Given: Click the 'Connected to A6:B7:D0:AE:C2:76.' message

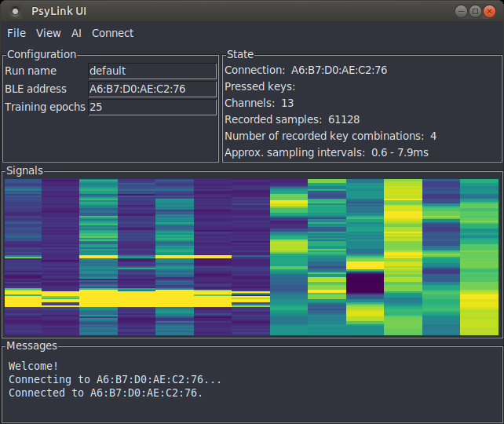Looking at the screenshot, I should click(106, 393).
